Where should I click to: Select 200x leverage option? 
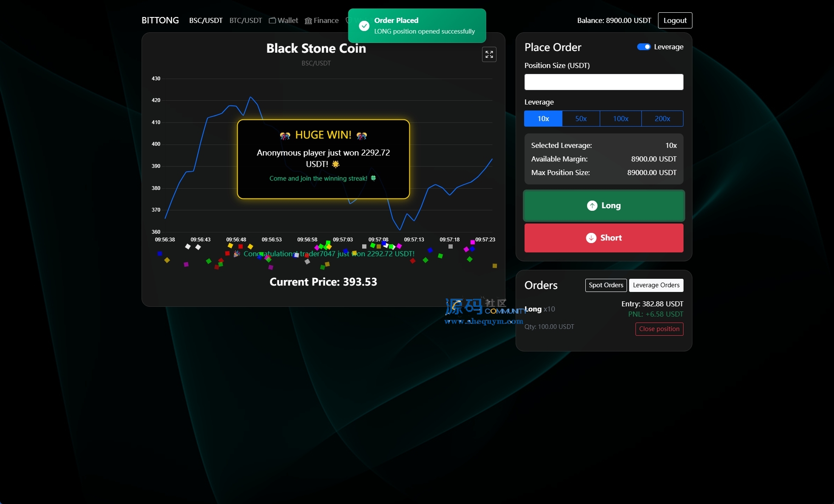coord(662,119)
